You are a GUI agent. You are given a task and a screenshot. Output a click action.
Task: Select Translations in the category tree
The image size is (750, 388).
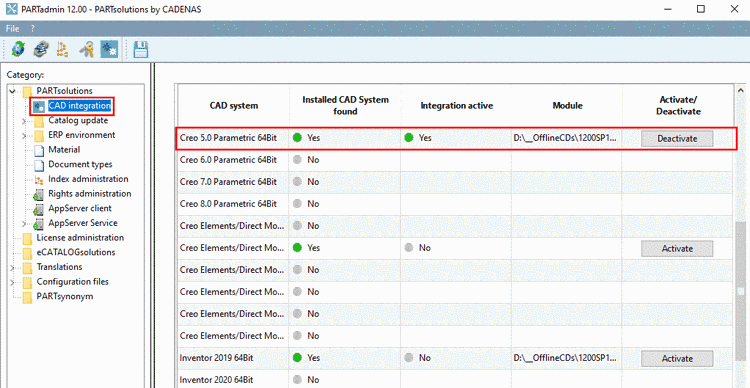tap(59, 267)
